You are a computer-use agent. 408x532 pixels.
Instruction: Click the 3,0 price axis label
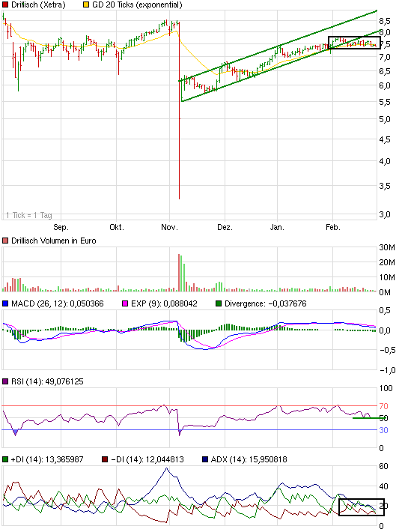[385, 215]
